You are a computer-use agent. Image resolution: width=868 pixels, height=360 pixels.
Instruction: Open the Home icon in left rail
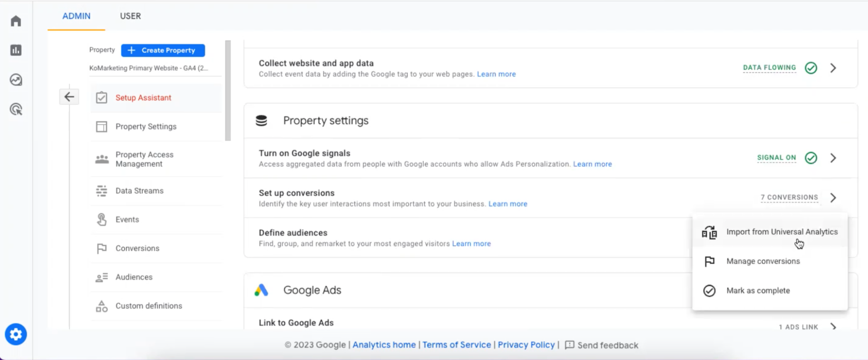tap(16, 21)
